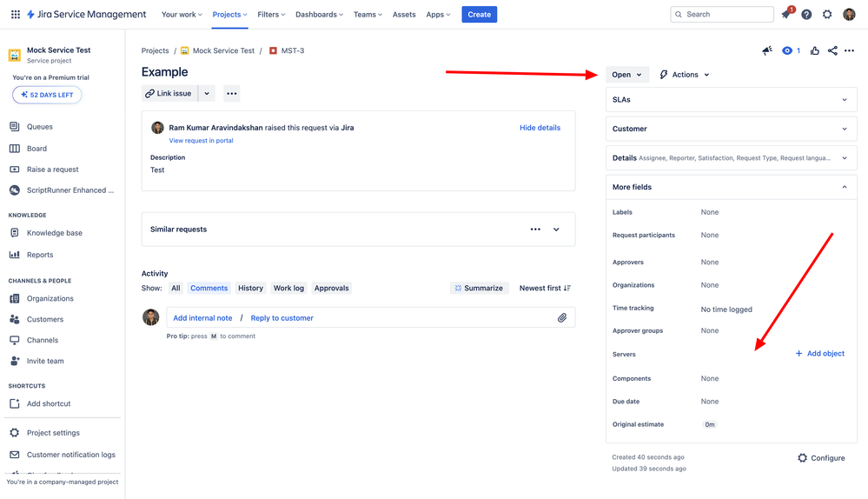This screenshot has width=868, height=499.
Task: Click Hide details link
Action: click(540, 128)
